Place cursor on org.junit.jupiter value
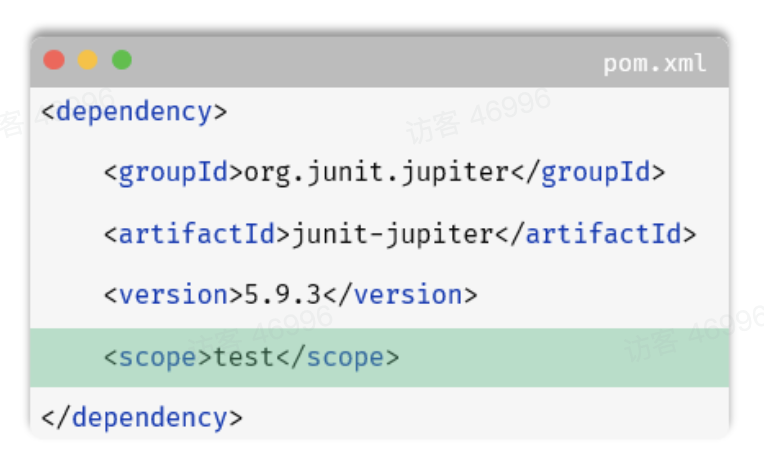Viewport: 764px width, 460px height. [x=376, y=172]
